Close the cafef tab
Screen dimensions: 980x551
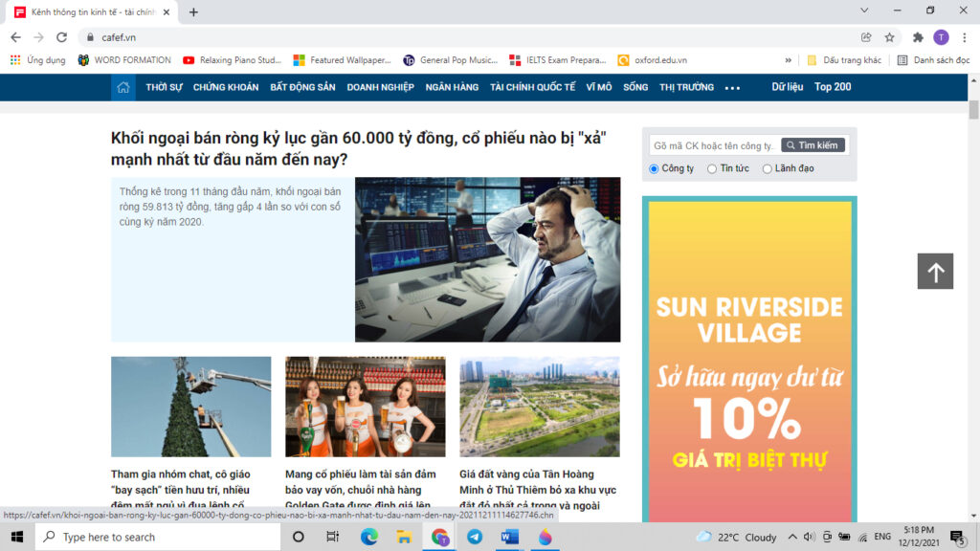(167, 11)
